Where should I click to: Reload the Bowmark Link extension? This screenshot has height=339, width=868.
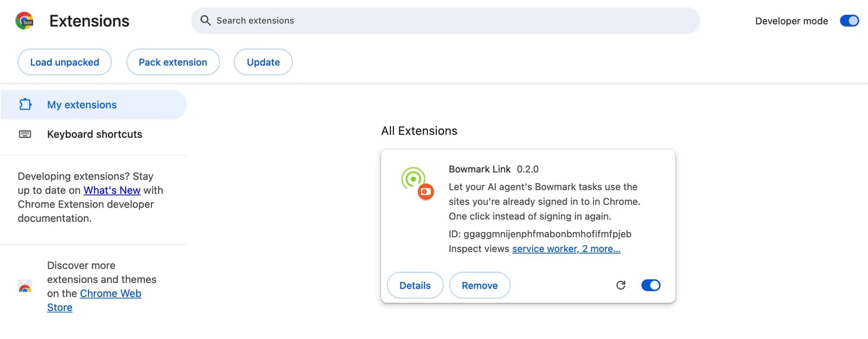point(621,285)
